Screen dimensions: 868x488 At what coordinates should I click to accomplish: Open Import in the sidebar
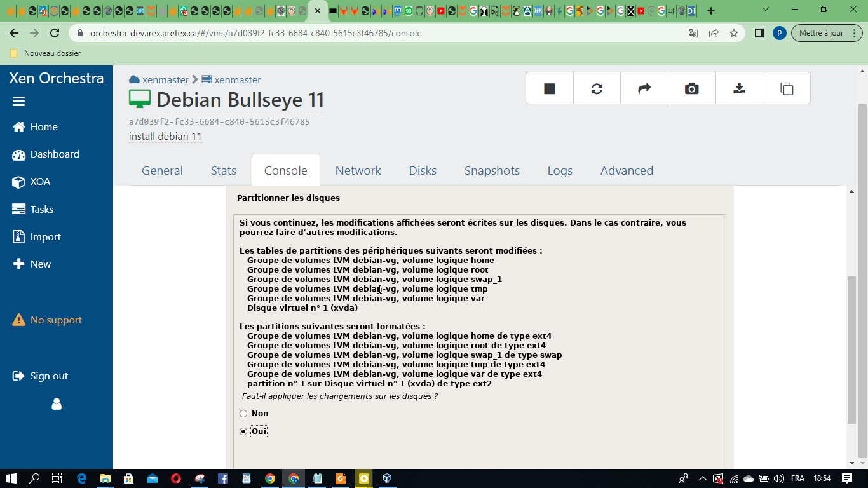click(37, 236)
